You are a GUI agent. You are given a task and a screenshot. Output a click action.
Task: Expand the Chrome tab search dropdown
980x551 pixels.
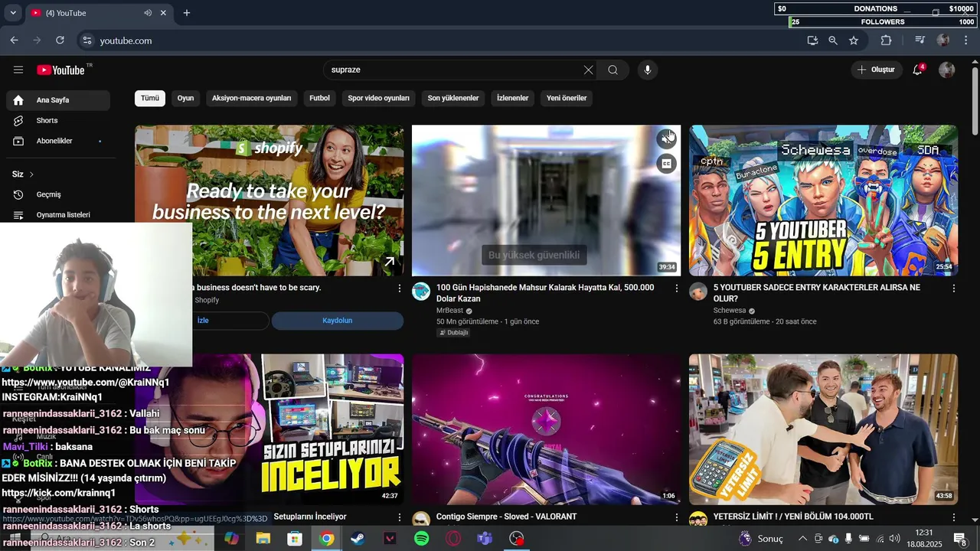point(13,13)
